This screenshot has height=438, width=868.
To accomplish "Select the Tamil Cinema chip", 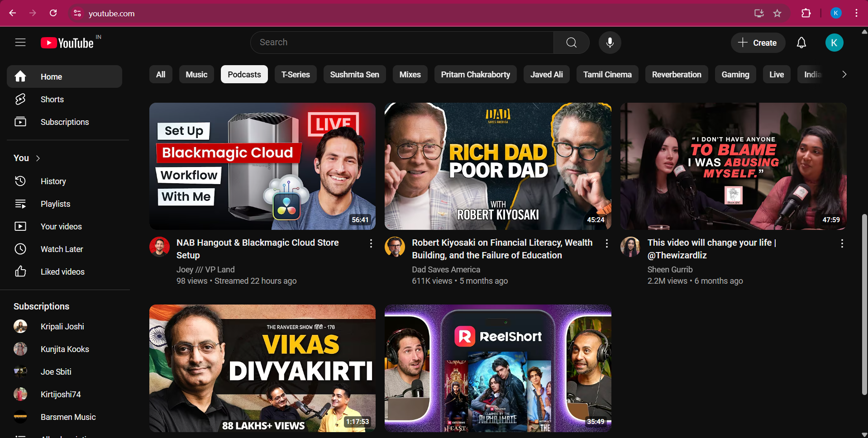I will [607, 74].
